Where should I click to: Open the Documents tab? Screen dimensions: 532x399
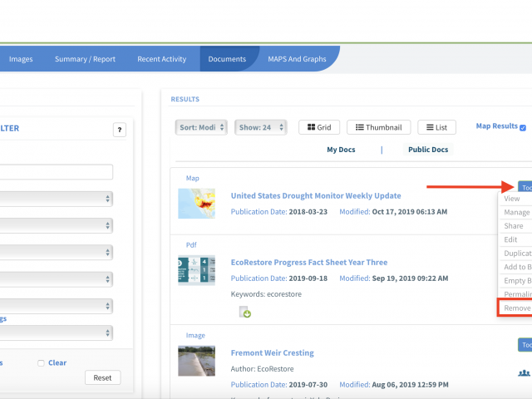point(227,59)
